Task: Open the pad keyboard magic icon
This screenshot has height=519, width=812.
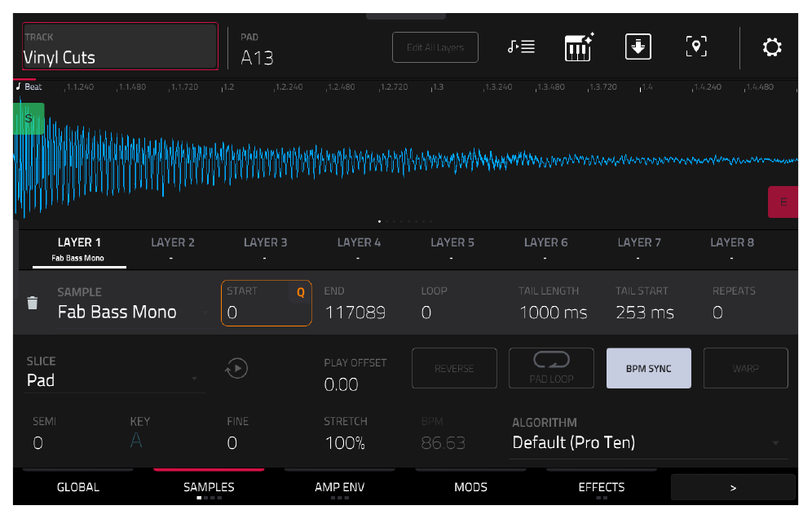Action: [x=579, y=47]
